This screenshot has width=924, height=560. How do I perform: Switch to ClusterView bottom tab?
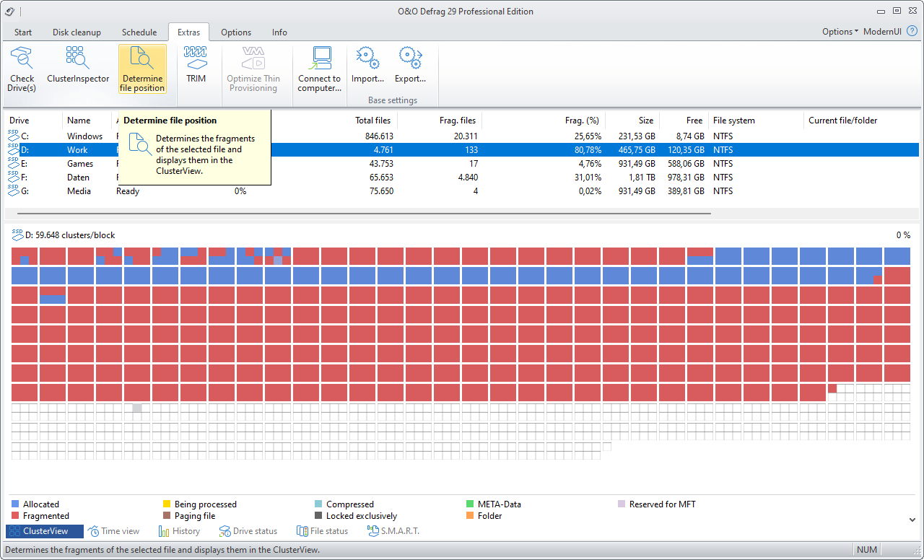coord(45,531)
